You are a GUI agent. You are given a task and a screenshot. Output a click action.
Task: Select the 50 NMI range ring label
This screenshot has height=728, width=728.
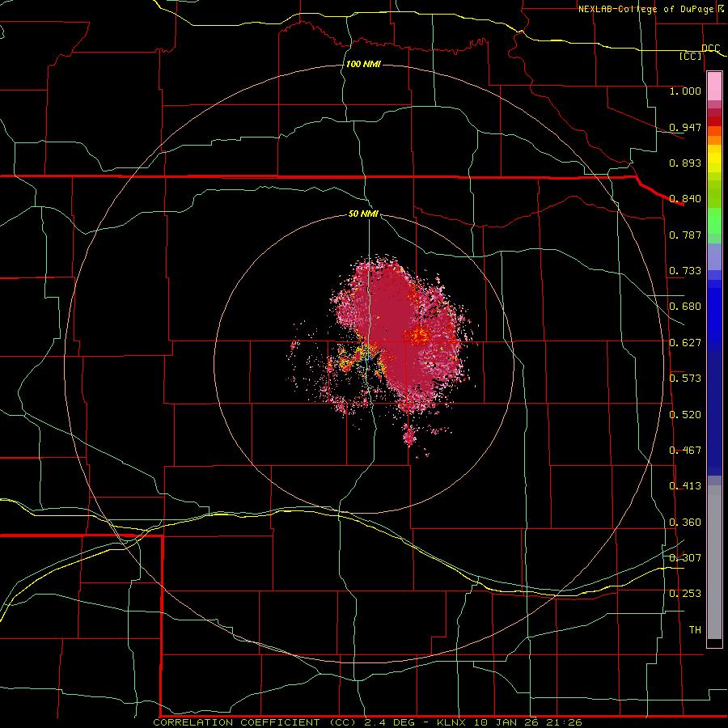[363, 214]
